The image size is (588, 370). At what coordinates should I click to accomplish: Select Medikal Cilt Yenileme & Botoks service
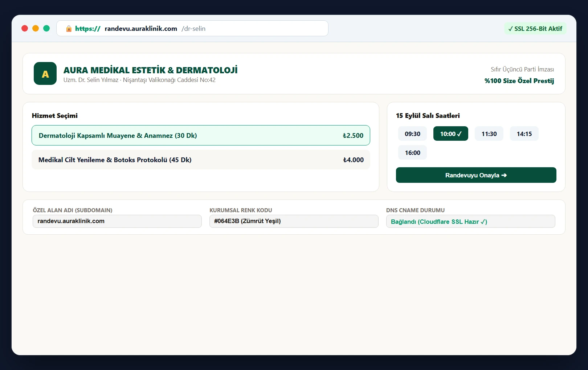pyautogui.click(x=201, y=160)
